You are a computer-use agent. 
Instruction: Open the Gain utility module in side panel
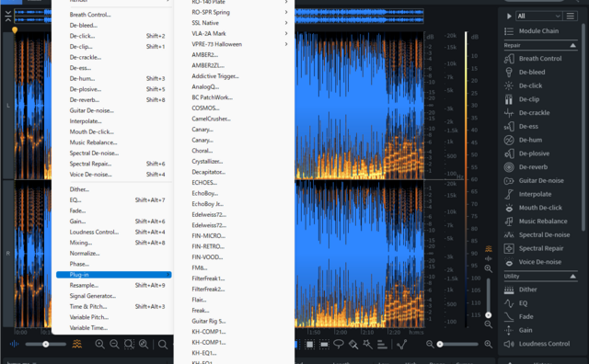525,330
